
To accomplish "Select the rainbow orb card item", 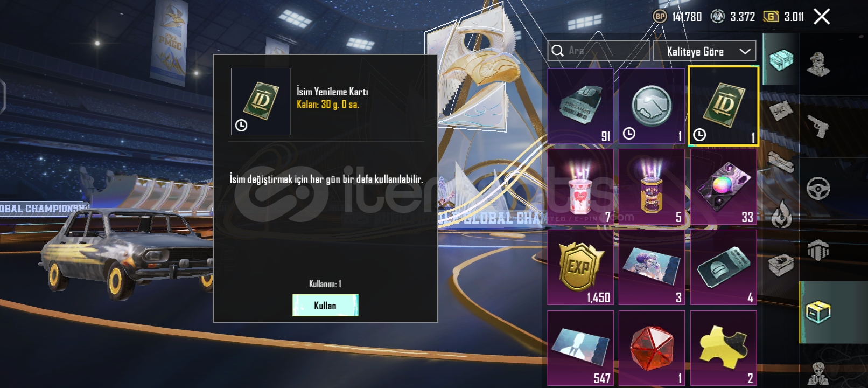I will pyautogui.click(x=723, y=187).
